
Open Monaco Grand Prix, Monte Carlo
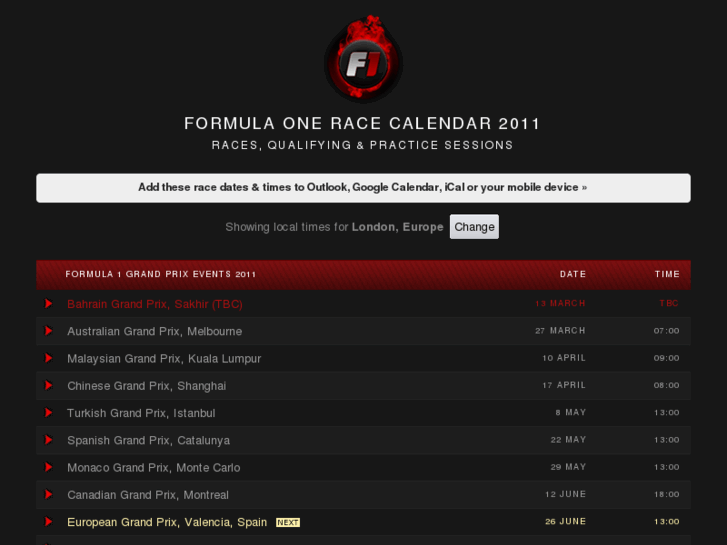click(153, 468)
